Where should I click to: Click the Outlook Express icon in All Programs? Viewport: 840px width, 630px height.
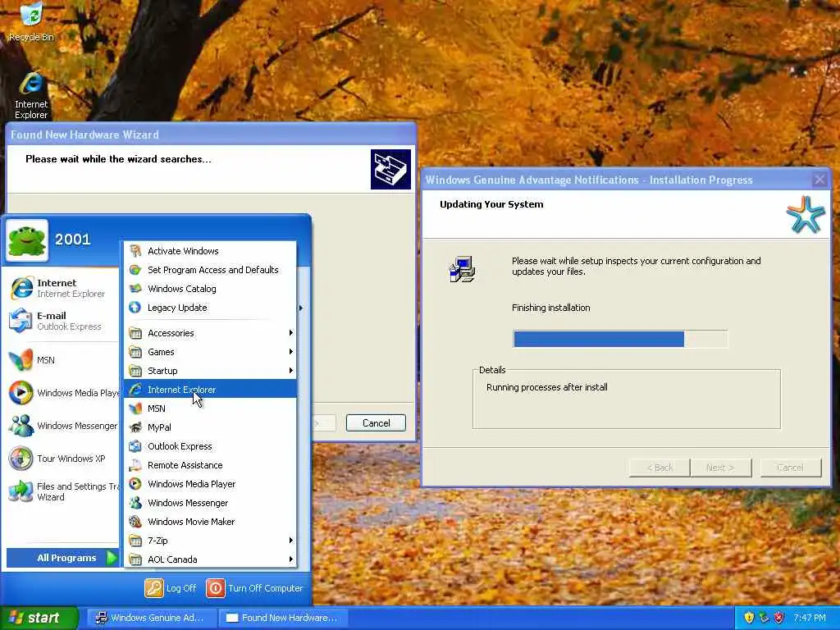coord(135,445)
